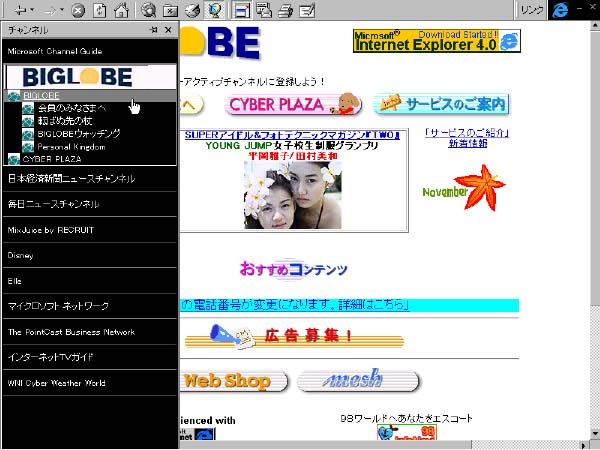Click the CYBER PLAZA page button

pos(293,104)
